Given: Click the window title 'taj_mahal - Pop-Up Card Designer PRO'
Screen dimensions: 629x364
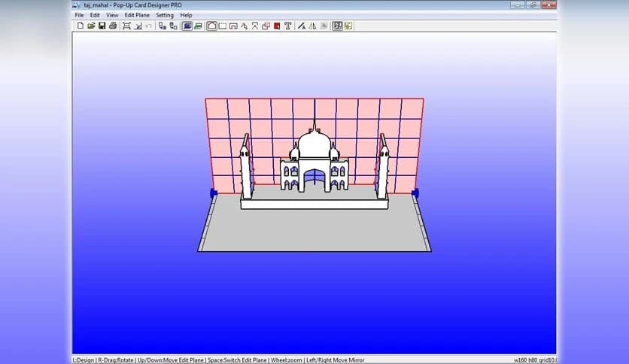Looking at the screenshot, I should pos(132,5).
